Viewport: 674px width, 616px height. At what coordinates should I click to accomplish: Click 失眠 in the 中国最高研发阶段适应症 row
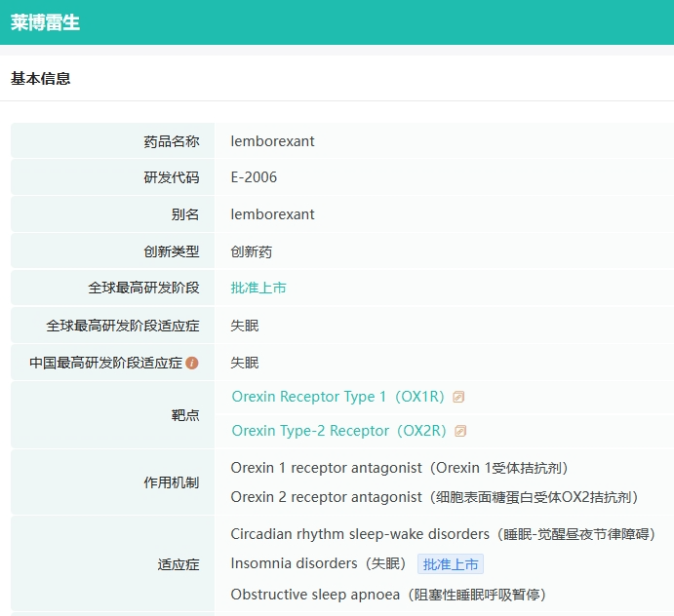tap(245, 363)
